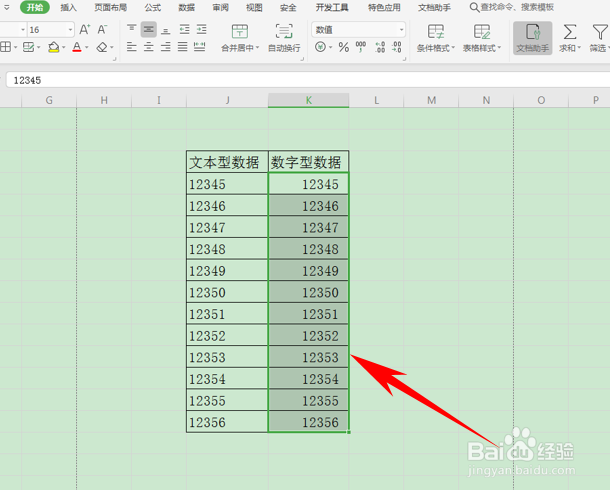The width and height of the screenshot is (610, 492).
Task: Switch to the 插入 tab
Action: click(x=68, y=7)
